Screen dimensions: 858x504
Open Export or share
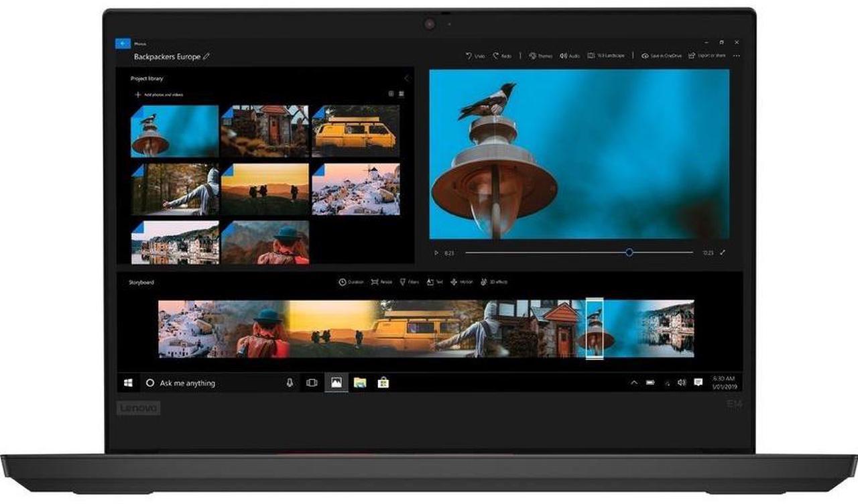(707, 56)
